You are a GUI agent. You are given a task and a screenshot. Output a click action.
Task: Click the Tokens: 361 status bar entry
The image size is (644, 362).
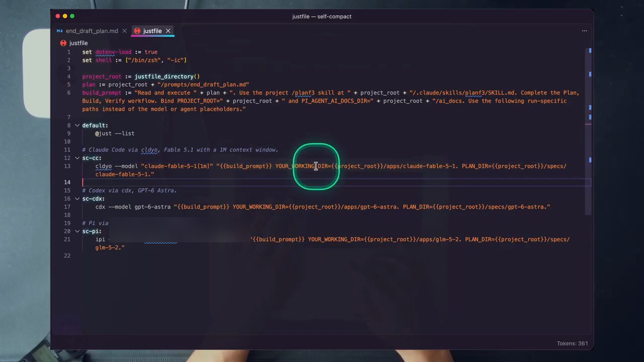pyautogui.click(x=572, y=343)
